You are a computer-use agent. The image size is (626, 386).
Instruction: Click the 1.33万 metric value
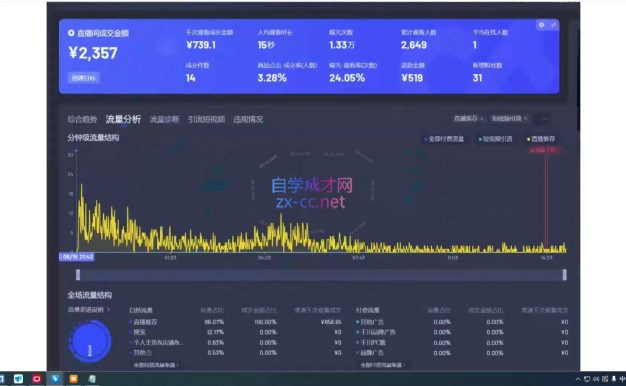(342, 45)
